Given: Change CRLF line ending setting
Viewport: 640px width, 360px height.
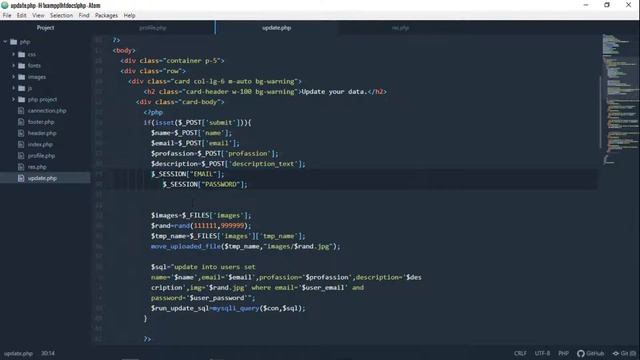Looking at the screenshot, I should pyautogui.click(x=520, y=353).
